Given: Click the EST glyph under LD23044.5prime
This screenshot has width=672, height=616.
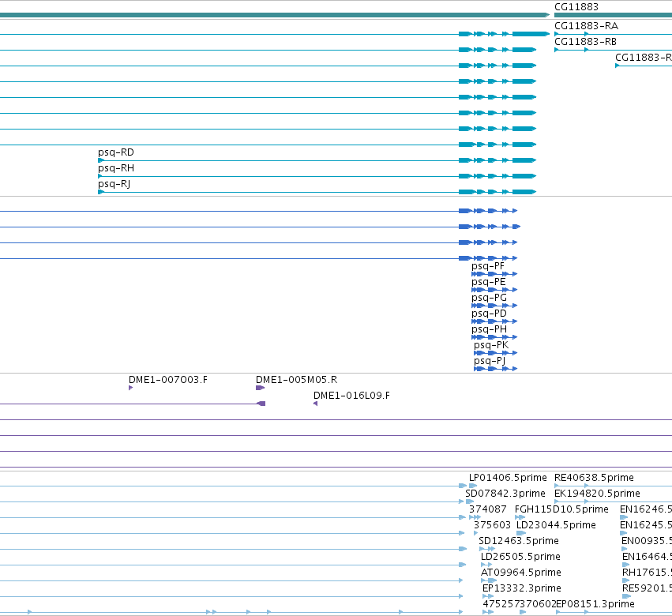Looking at the screenshot, I should (x=521, y=533).
